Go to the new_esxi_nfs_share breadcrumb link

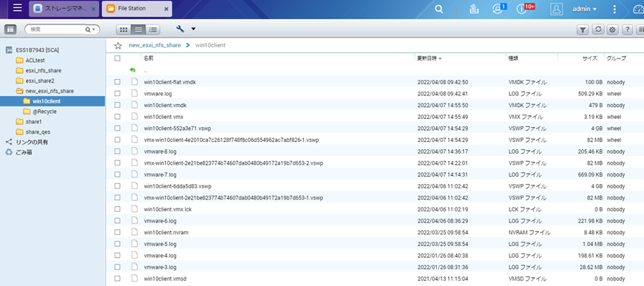[155, 45]
